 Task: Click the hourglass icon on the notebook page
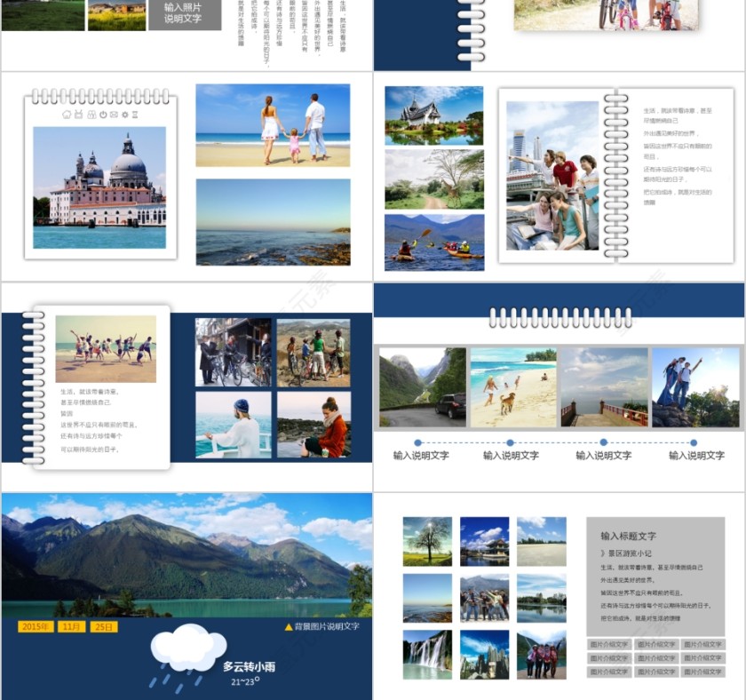[x=135, y=115]
